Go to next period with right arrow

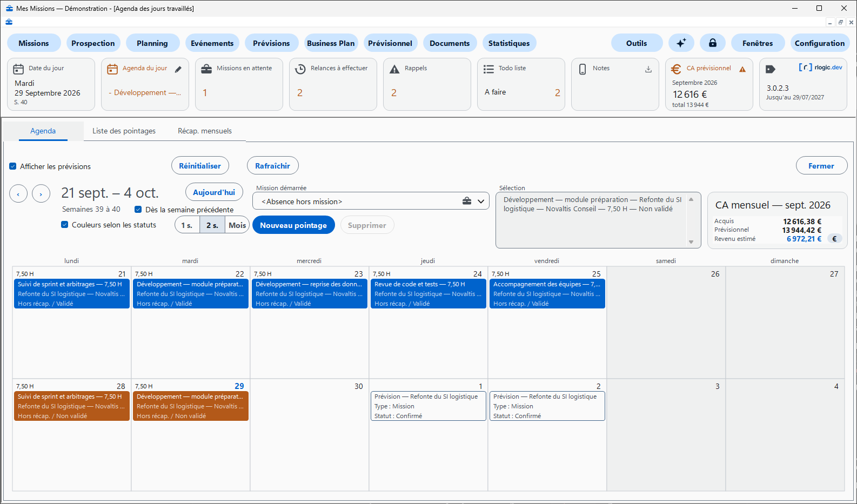[x=41, y=193]
